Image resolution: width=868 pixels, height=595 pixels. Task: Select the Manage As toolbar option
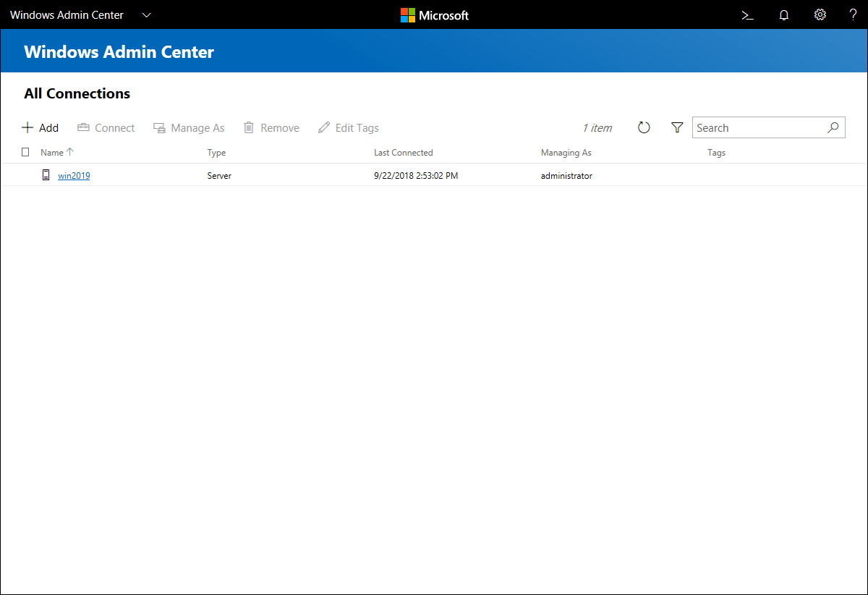click(x=189, y=128)
